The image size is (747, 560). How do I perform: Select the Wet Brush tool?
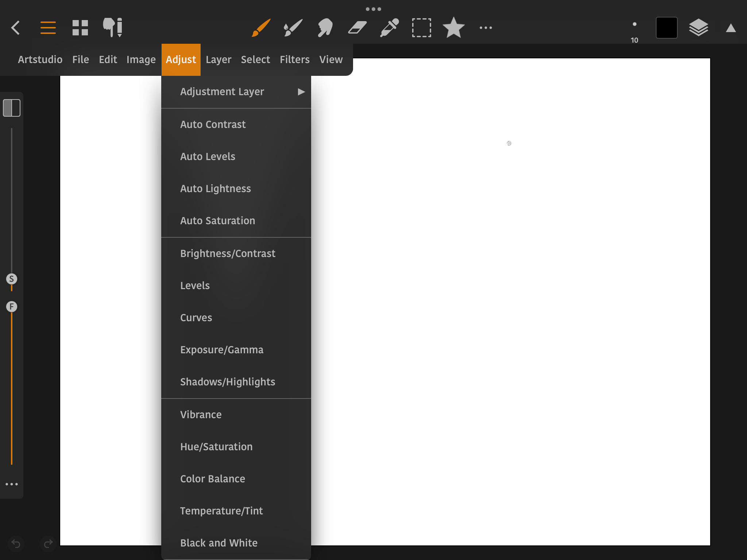293,28
